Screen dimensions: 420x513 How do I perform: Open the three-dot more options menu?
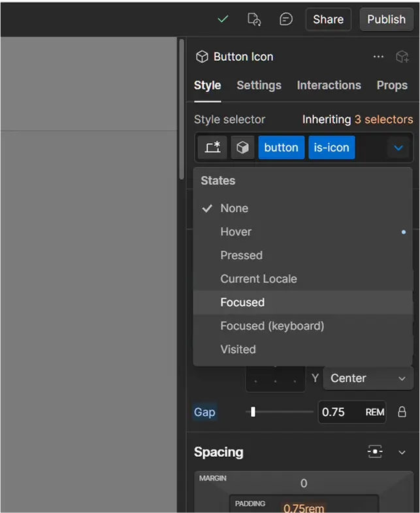378,57
